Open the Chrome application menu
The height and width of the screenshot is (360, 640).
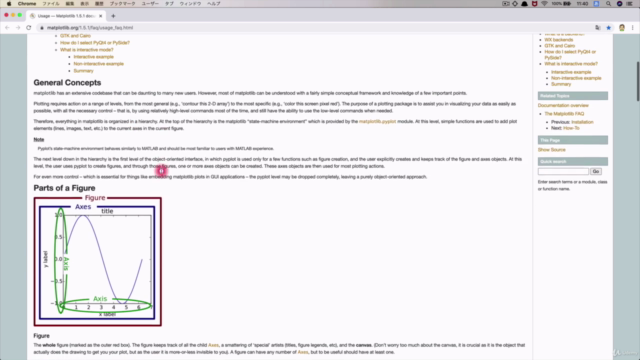(x=27, y=4)
